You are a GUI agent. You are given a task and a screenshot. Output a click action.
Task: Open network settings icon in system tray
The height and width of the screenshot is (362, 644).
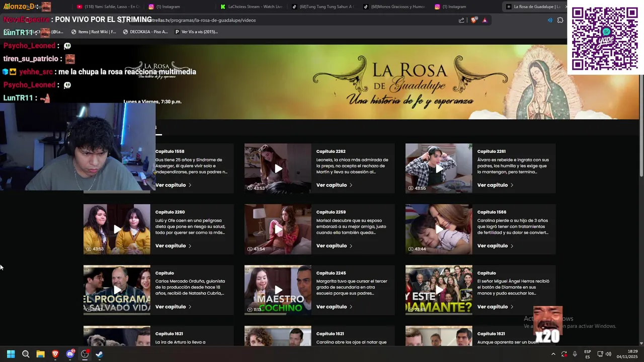tap(600, 354)
